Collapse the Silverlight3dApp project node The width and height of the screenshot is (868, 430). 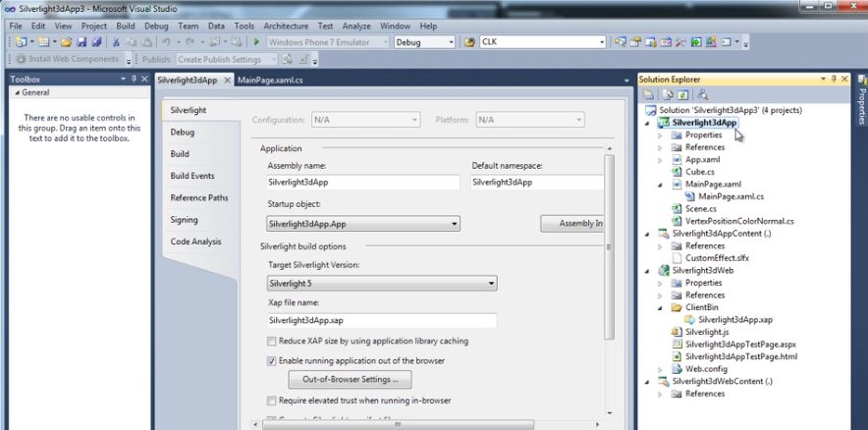click(648, 123)
